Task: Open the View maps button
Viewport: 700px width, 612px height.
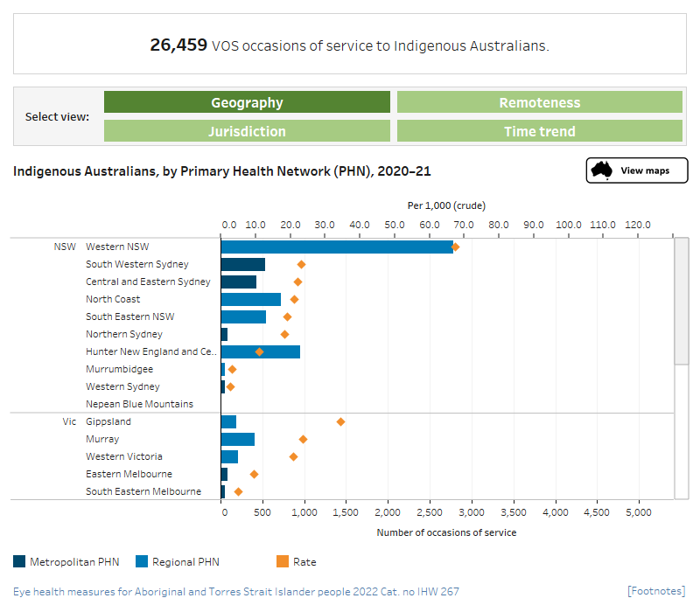Action: pos(636,170)
